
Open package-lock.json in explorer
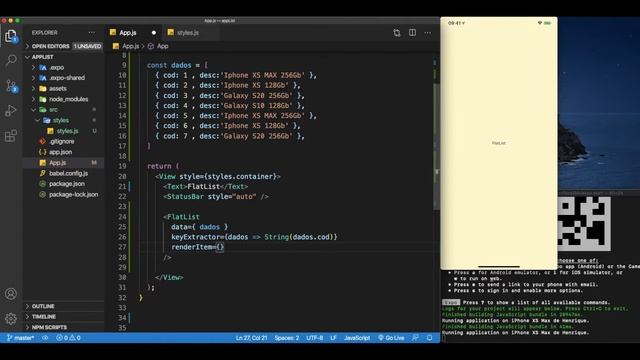click(73, 194)
